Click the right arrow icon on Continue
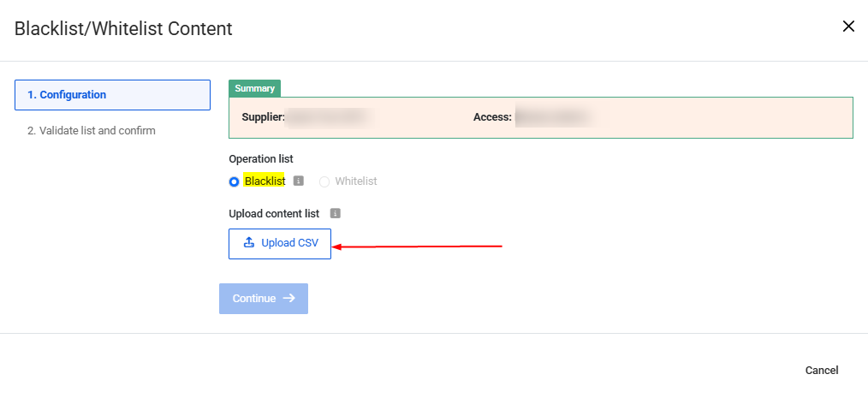This screenshot has height=404, width=868. [288, 299]
